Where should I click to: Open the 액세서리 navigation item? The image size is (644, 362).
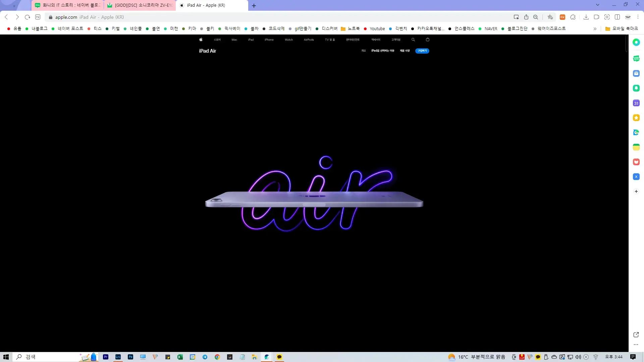pyautogui.click(x=376, y=40)
